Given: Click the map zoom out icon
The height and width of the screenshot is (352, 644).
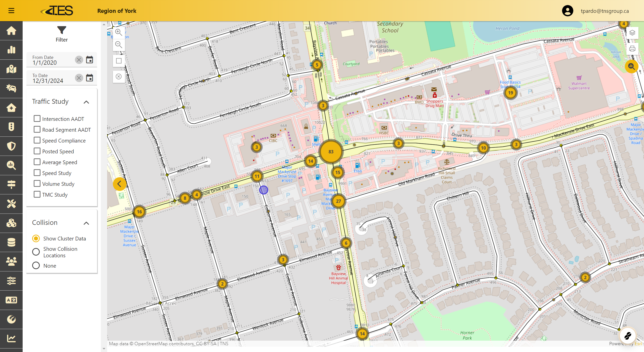Looking at the screenshot, I should click(118, 45).
